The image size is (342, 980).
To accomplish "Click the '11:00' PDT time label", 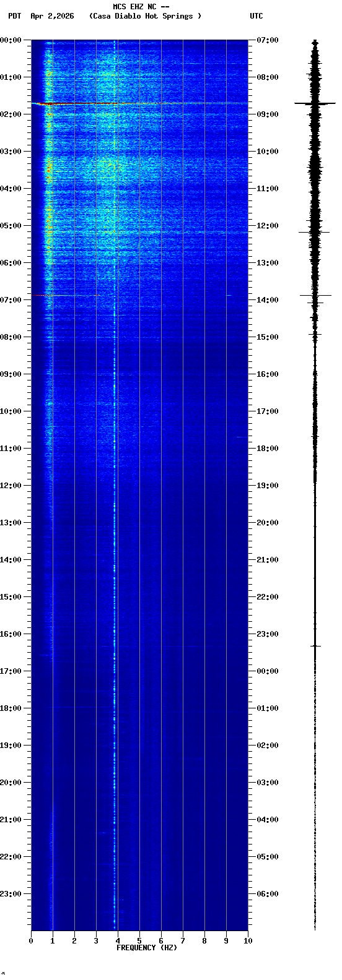I will (11, 449).
